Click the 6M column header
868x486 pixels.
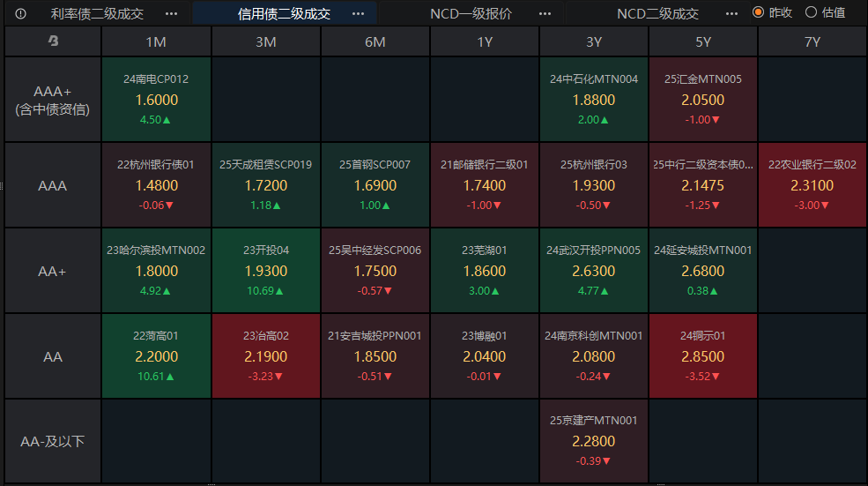click(375, 41)
